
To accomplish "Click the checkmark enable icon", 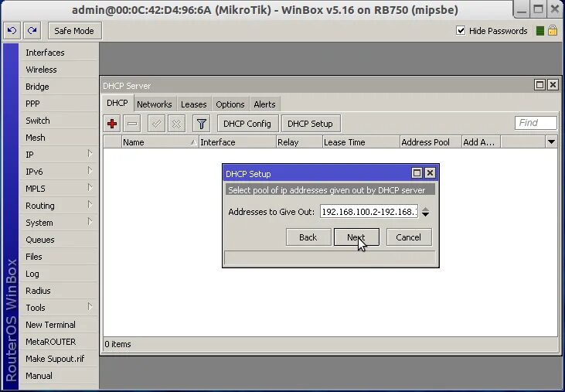I will coord(156,124).
